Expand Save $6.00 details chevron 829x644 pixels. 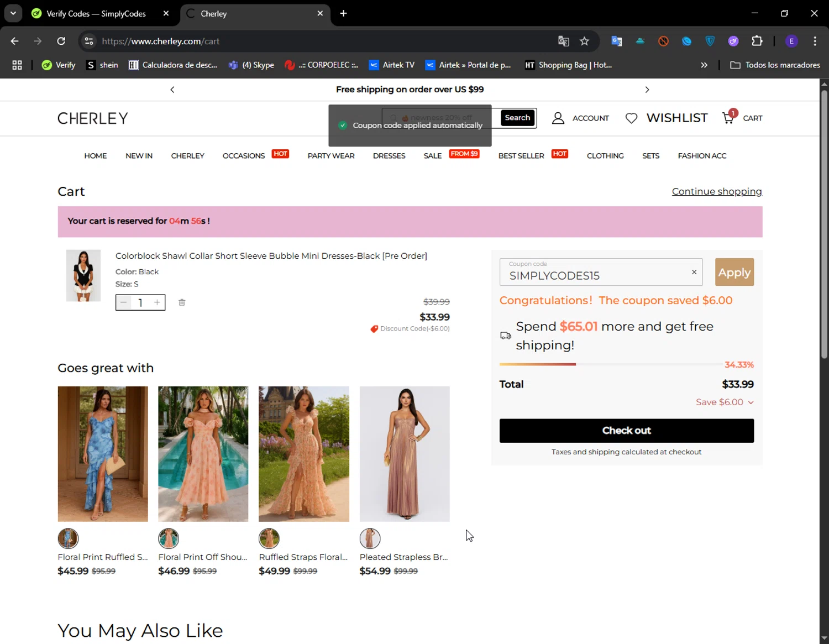click(751, 402)
